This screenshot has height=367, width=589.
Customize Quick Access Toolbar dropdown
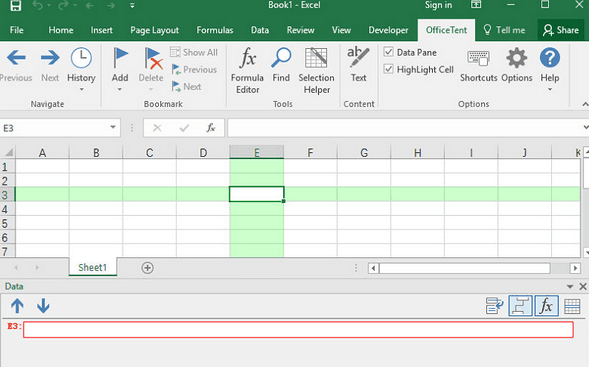[x=132, y=6]
